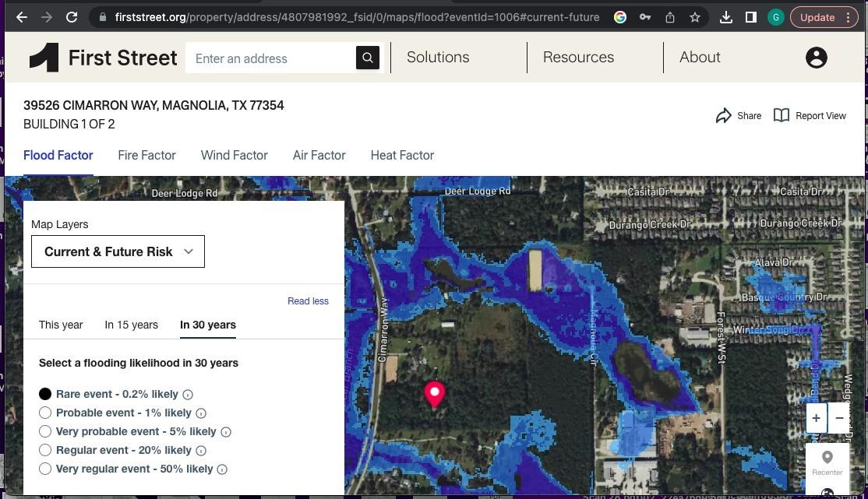Switch to In 15 years tab

(x=131, y=325)
